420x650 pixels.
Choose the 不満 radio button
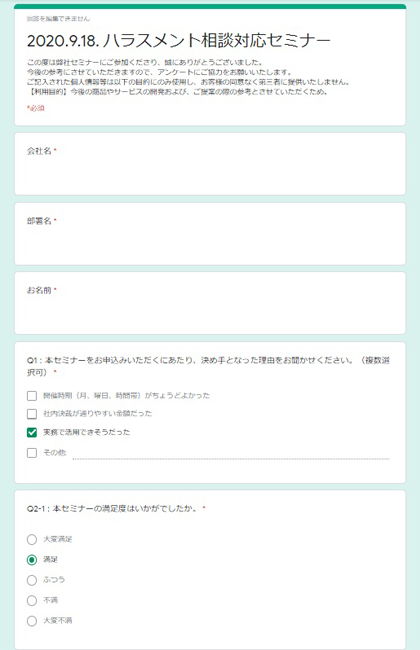[x=32, y=600]
